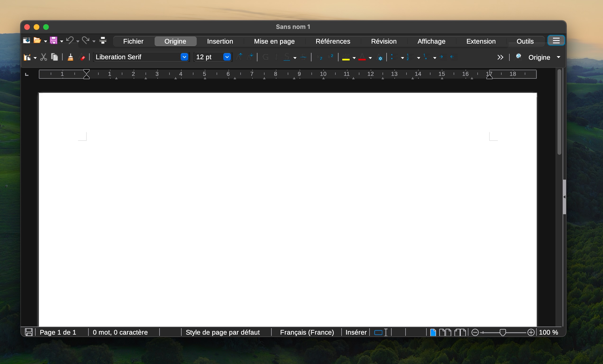Open the Origine tab
Image resolution: width=603 pixels, height=364 pixels.
[x=175, y=41]
